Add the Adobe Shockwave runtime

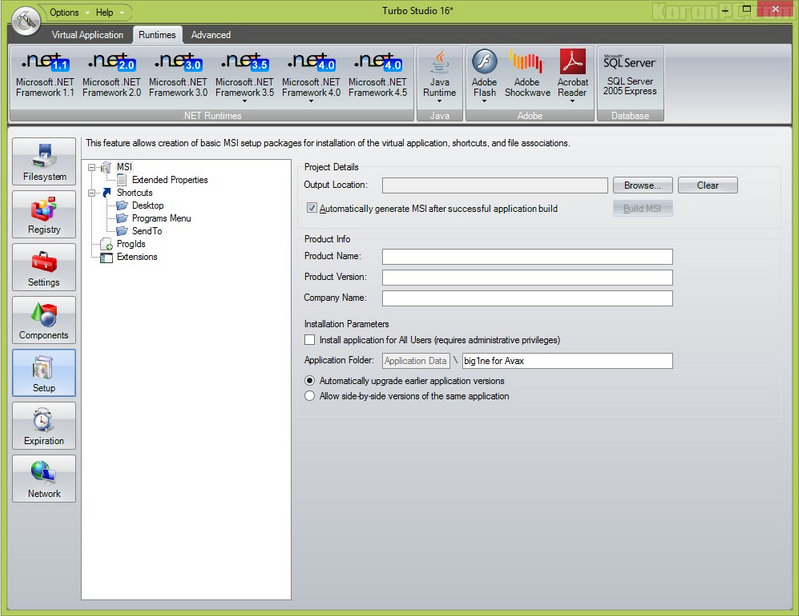(526, 75)
